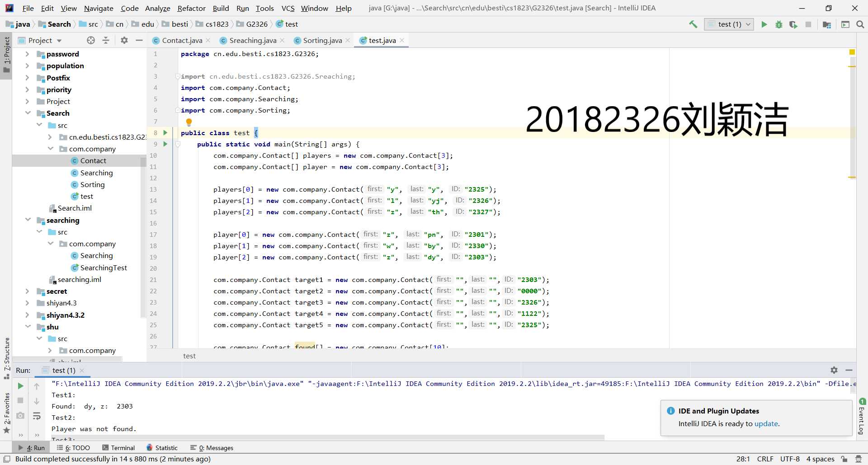868x465 pixels.
Task: Open the Terminal tool window
Action: click(x=118, y=448)
